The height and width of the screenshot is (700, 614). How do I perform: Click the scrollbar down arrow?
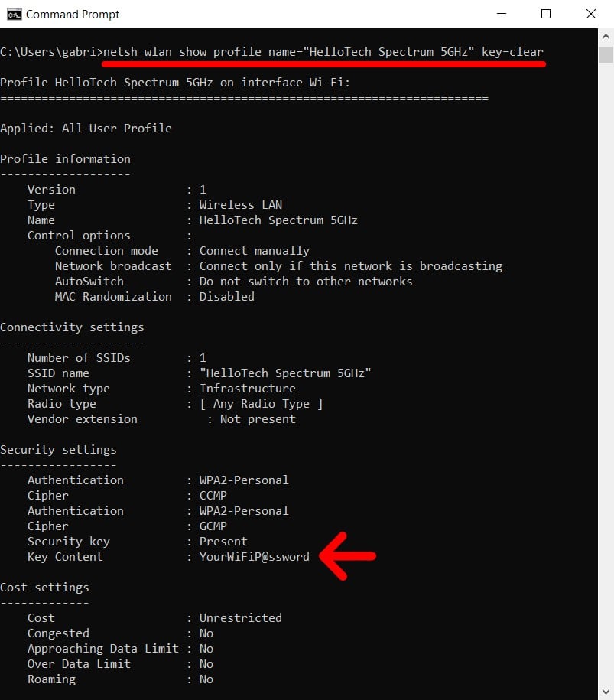pos(606,692)
